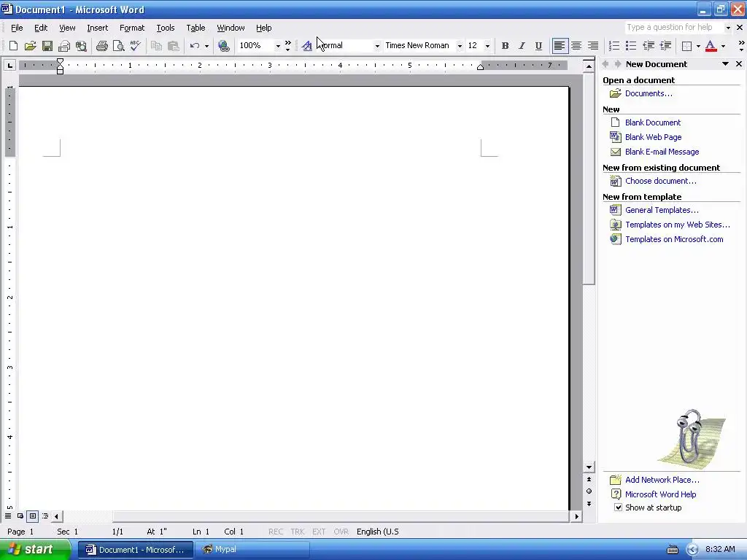
Task: Open the Insert menu
Action: [98, 28]
